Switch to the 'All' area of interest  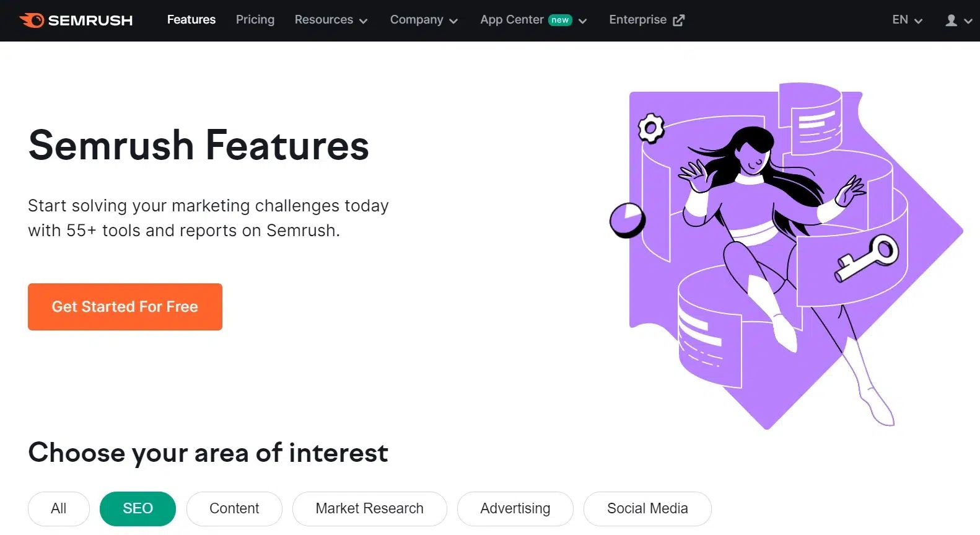pos(58,508)
